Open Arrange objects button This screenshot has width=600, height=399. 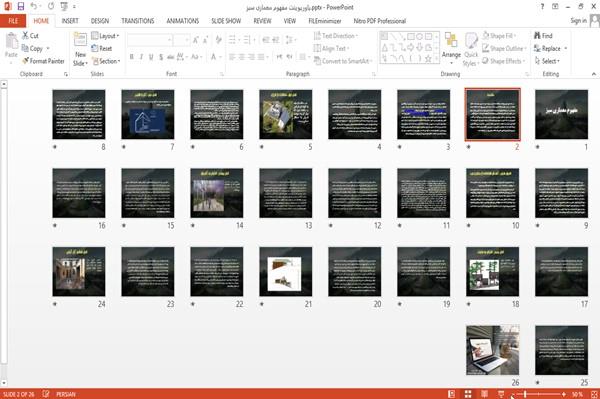click(x=451, y=47)
